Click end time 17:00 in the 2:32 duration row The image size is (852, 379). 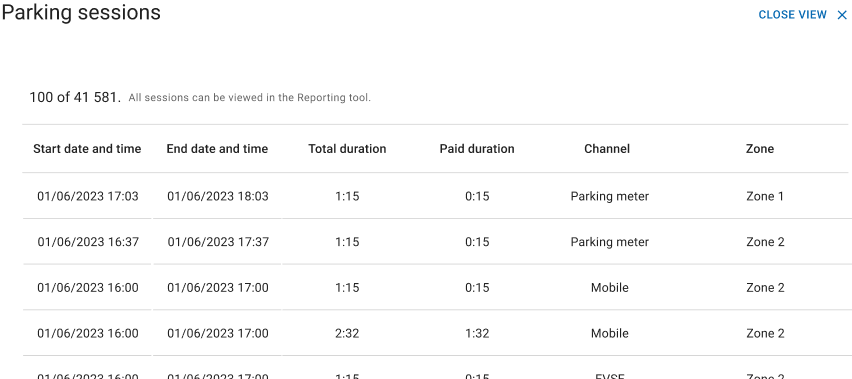[218, 333]
